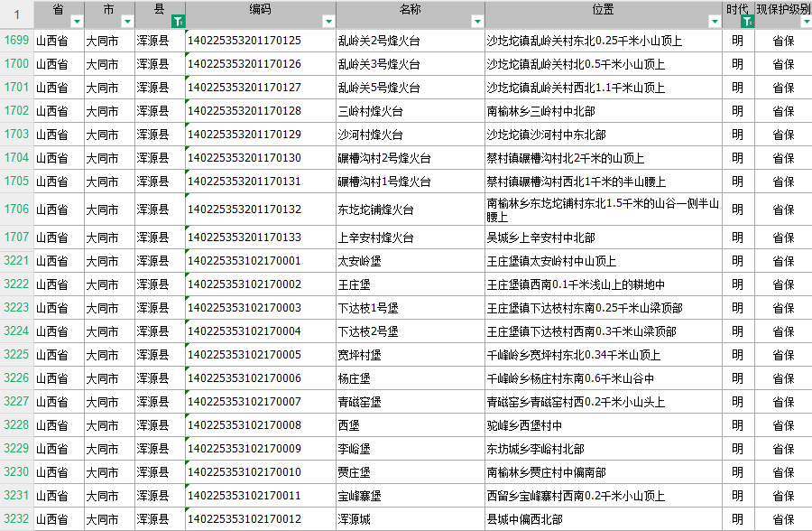Click the 位置 column header cell
This screenshot has height=531, width=812.
604,14
